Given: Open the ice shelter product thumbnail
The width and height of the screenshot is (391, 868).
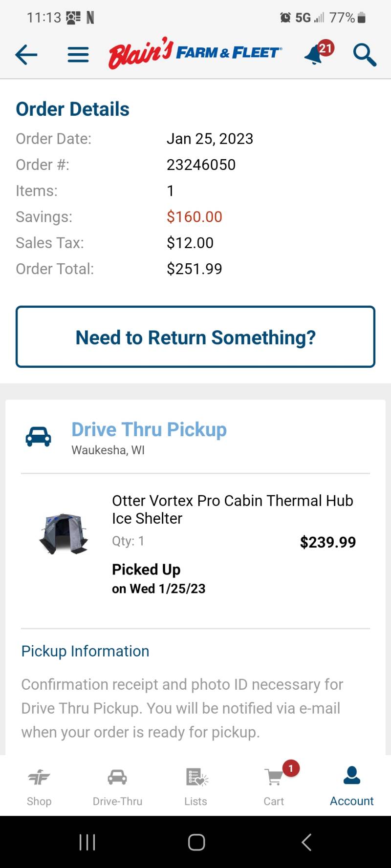Looking at the screenshot, I should coord(64,533).
